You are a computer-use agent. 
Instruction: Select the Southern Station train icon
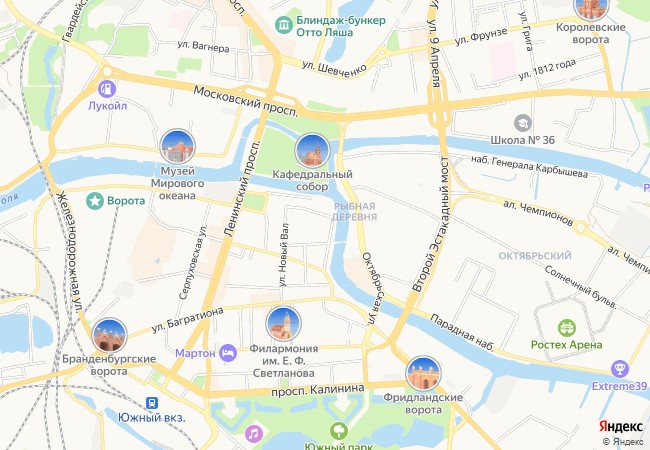(x=152, y=402)
